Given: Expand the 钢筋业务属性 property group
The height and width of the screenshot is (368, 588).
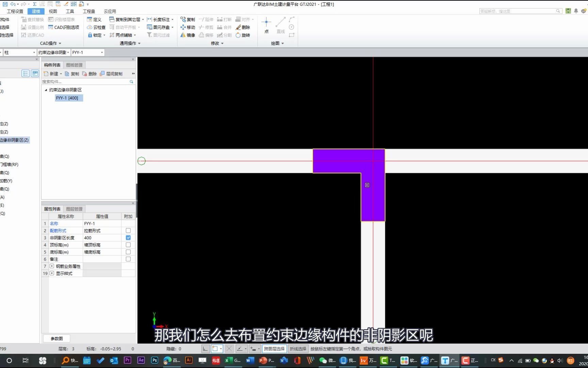Looking at the screenshot, I should click(52, 266).
